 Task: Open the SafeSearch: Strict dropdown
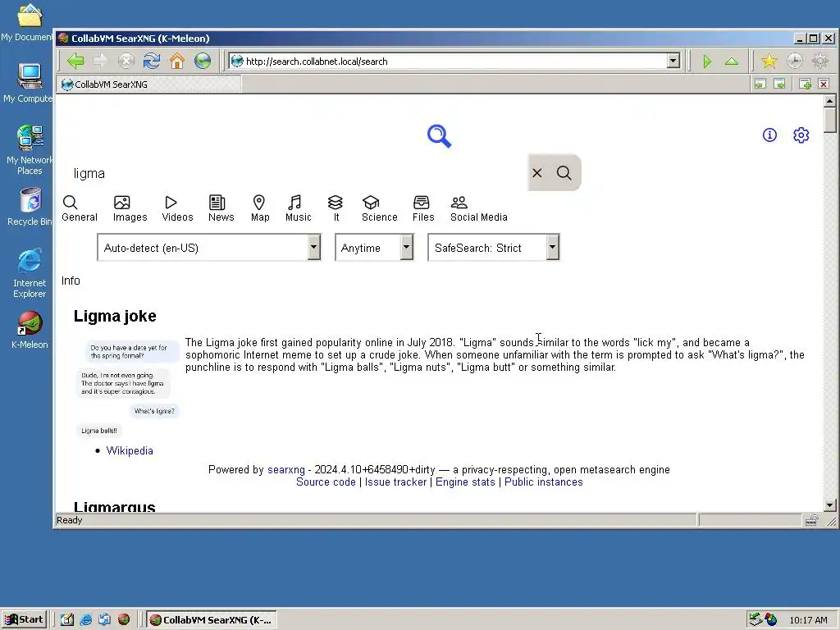pyautogui.click(x=493, y=248)
